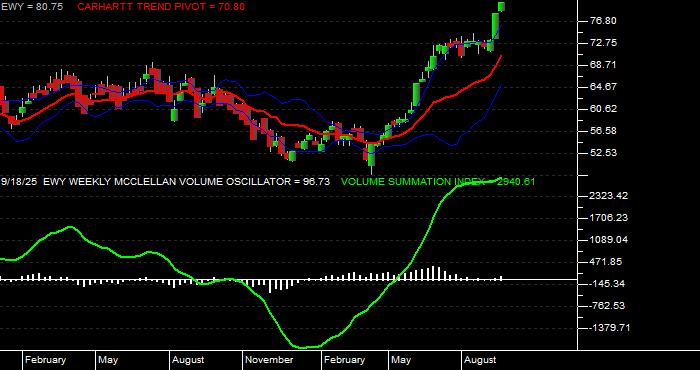Click the 1706.23 oscillator axis value
Screen dimensions: 700x370
point(609,218)
